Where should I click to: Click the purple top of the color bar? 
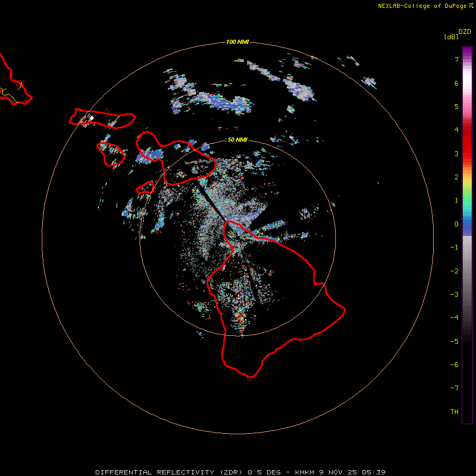[x=467, y=51]
